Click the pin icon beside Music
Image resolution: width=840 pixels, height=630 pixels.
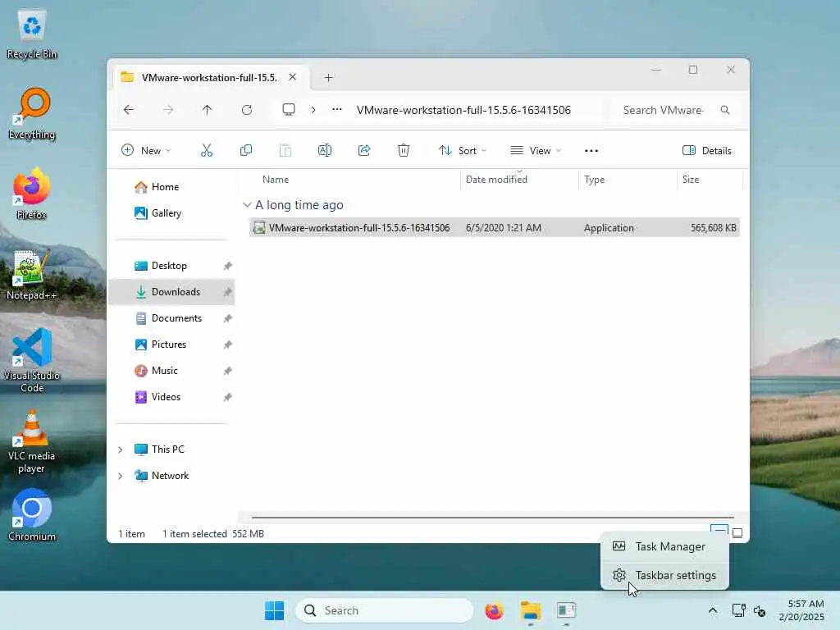click(228, 371)
